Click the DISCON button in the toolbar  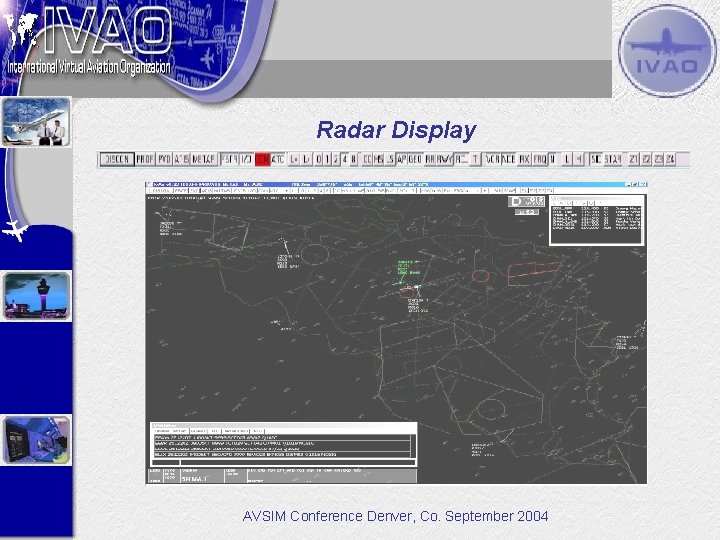(x=117, y=159)
